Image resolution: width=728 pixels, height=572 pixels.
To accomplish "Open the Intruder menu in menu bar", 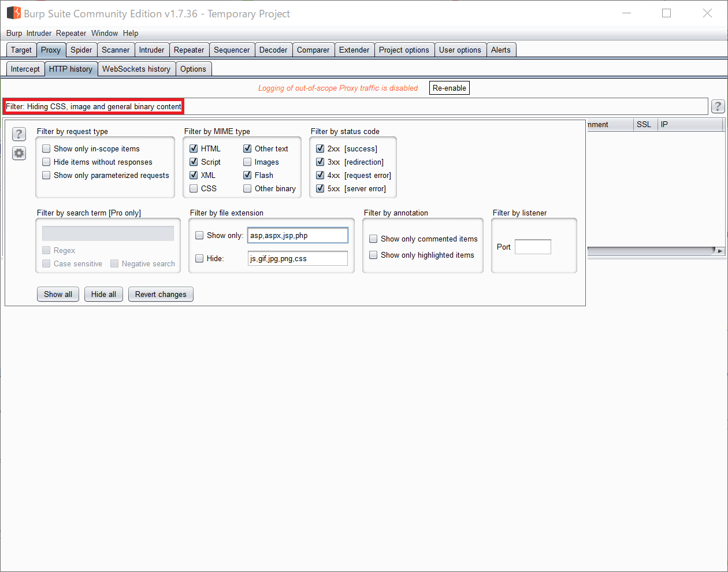I will tap(39, 33).
